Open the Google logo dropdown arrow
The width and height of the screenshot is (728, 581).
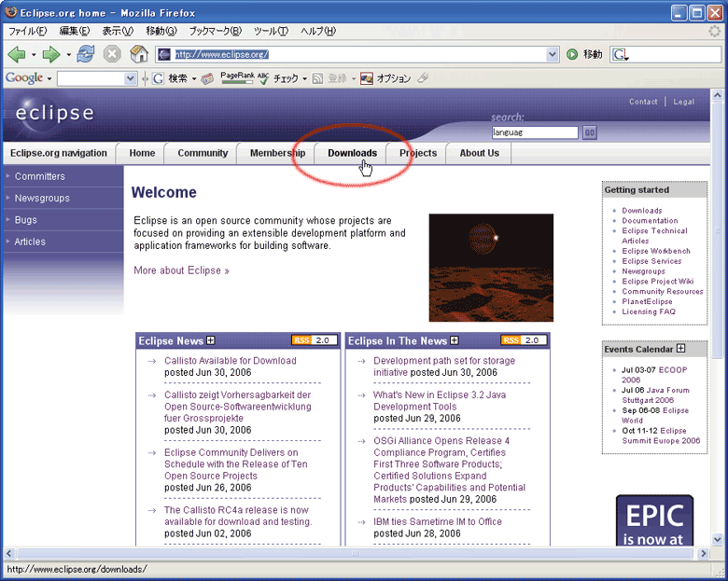49,78
